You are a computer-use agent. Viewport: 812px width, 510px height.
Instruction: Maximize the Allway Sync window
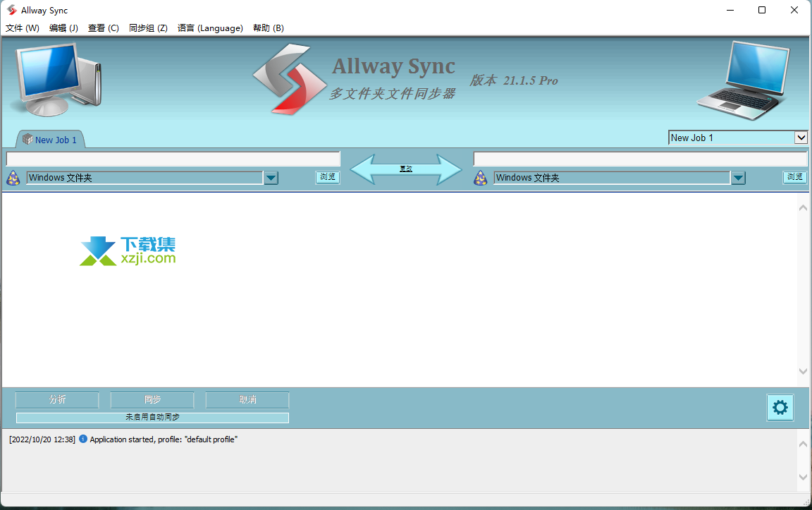[762, 10]
